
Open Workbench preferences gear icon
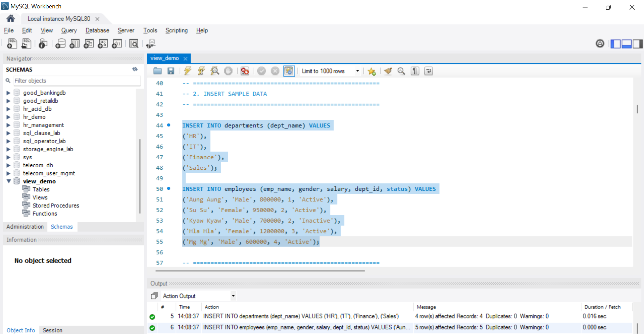pyautogui.click(x=600, y=43)
